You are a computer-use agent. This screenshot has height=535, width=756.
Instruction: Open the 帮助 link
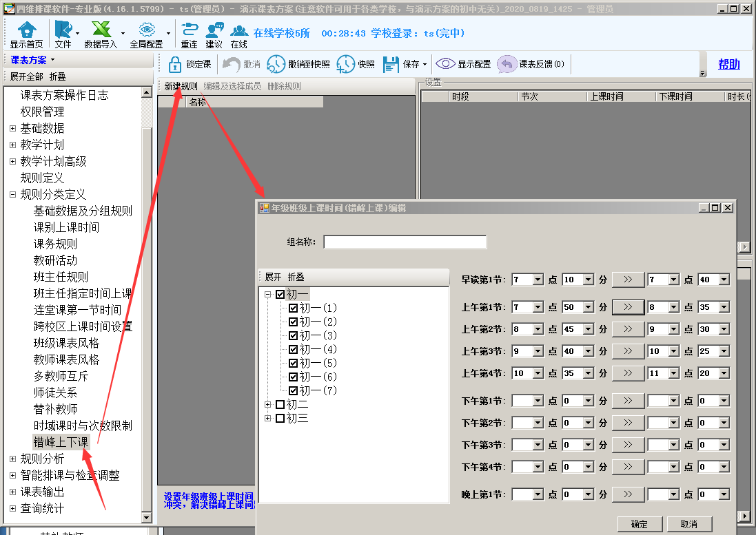click(728, 64)
